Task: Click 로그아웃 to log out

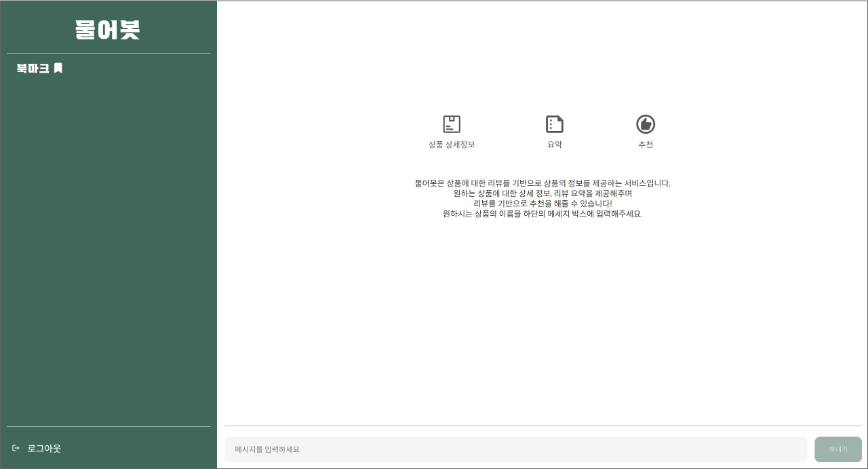Action: [44, 448]
